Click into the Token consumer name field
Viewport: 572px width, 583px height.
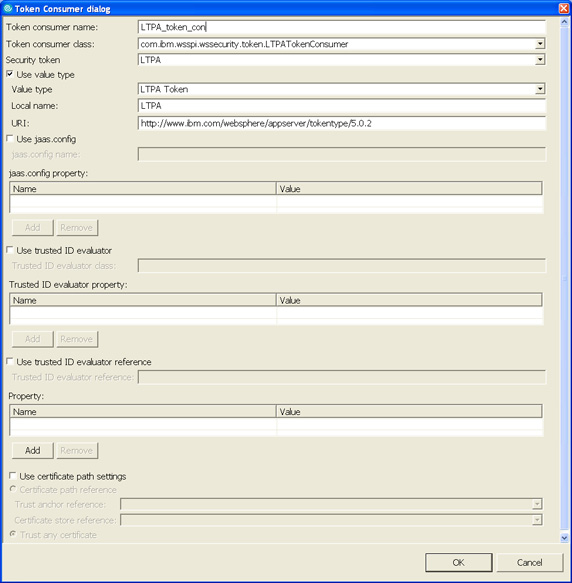[341, 27]
